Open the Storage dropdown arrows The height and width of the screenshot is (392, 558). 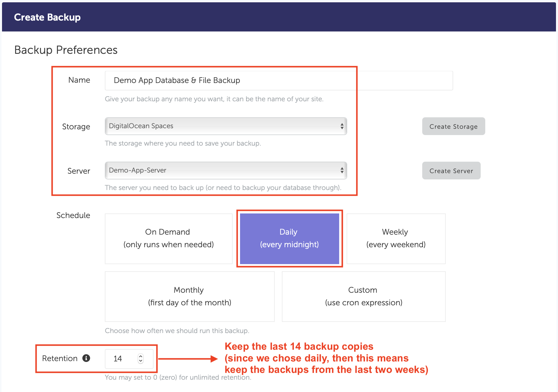[342, 126]
